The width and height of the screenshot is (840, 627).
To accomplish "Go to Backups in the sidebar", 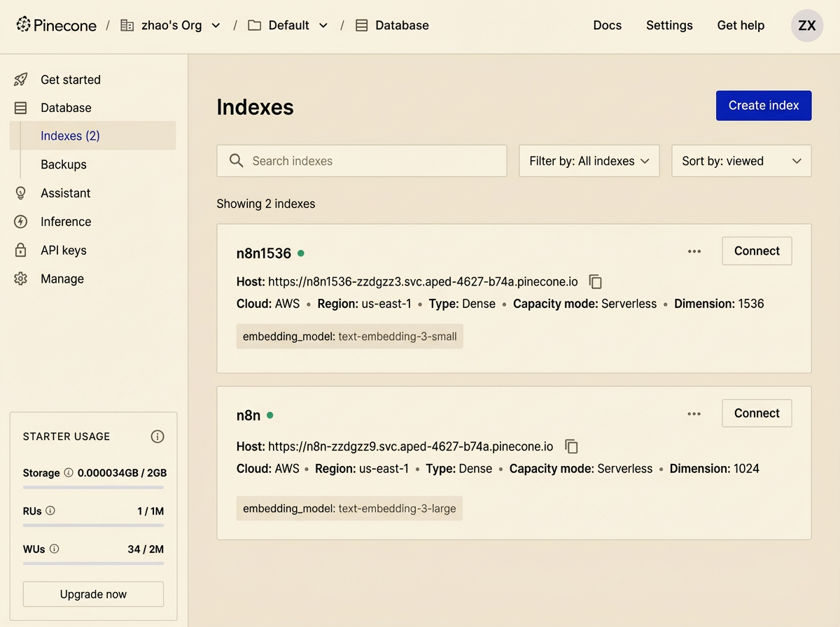I will click(64, 164).
